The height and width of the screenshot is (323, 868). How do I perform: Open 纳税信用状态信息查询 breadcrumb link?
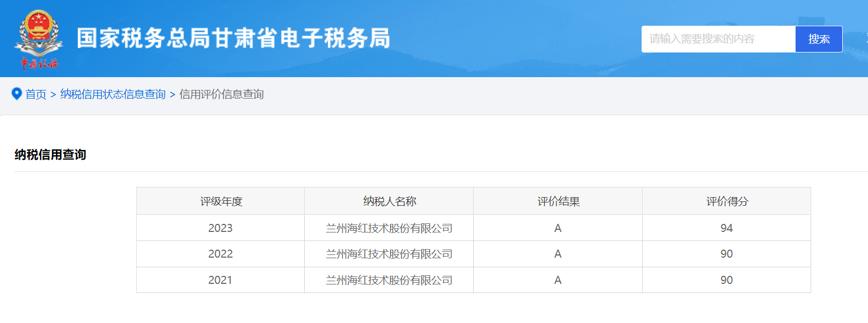click(113, 94)
